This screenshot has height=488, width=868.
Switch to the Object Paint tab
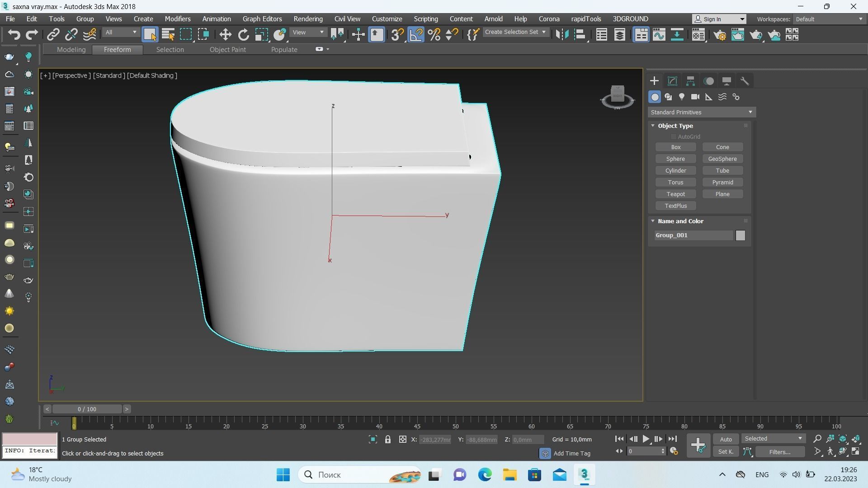pos(227,50)
